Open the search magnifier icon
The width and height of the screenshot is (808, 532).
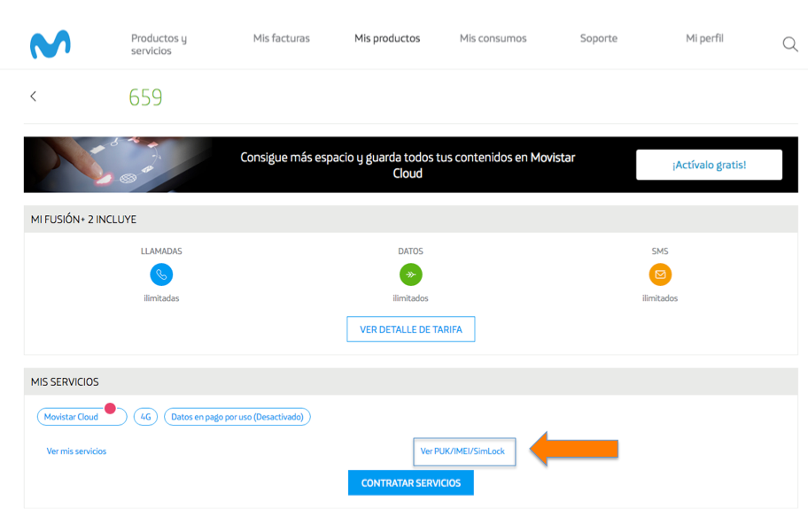coord(789,44)
